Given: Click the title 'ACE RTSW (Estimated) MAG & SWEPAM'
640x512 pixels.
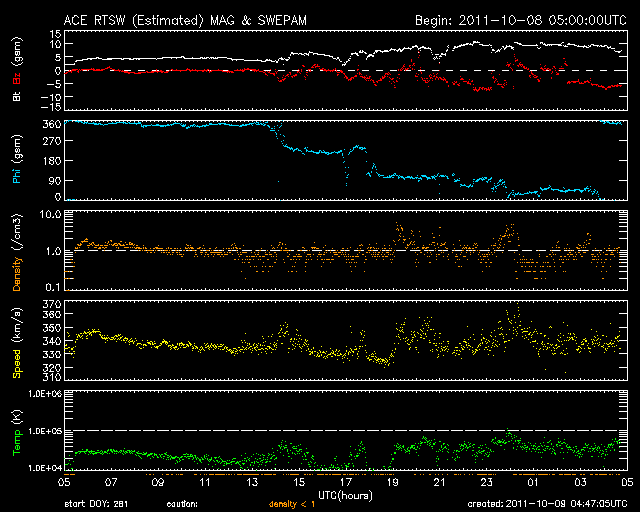Looking at the screenshot, I should pos(185,20).
